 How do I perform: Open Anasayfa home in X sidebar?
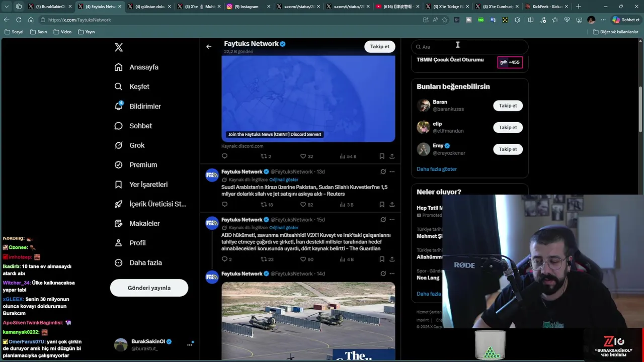(136, 67)
